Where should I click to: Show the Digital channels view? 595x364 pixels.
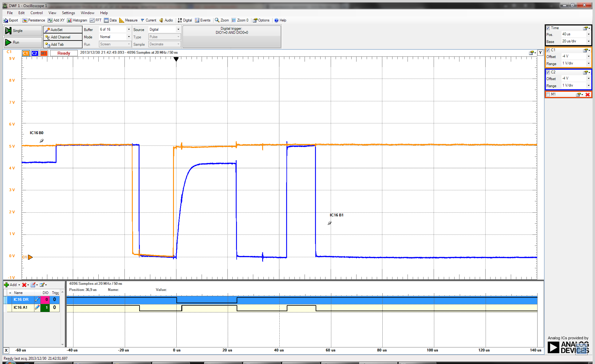185,20
